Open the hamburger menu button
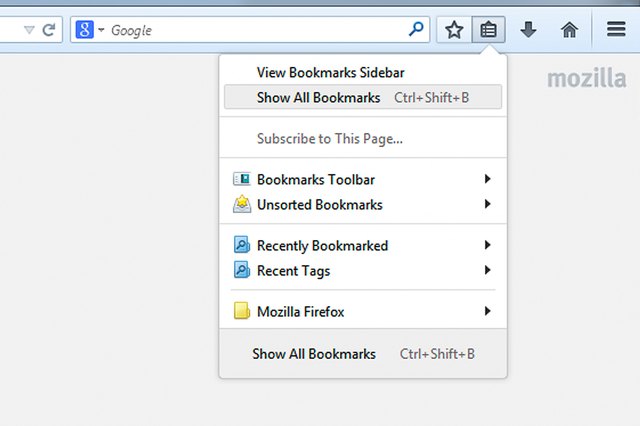Screen dimensions: 640x426 coord(616,29)
